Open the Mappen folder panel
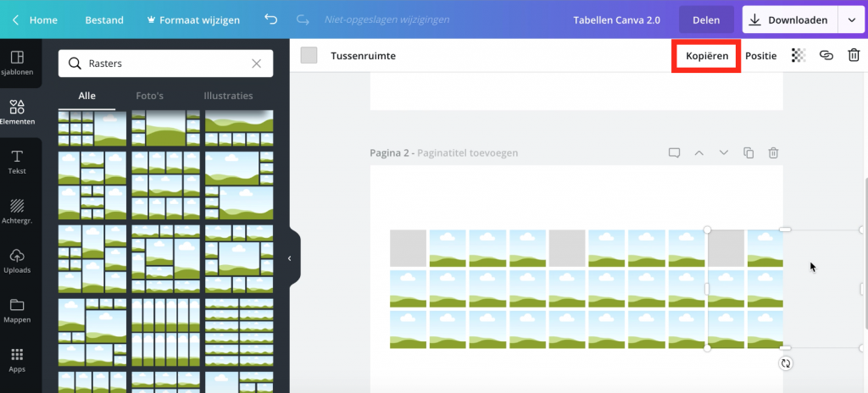The height and width of the screenshot is (393, 868). pyautogui.click(x=17, y=310)
